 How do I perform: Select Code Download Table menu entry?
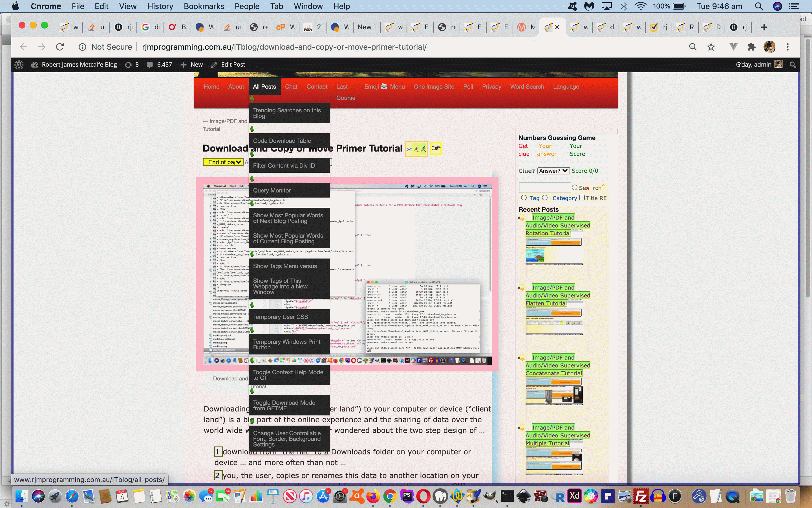[289, 141]
